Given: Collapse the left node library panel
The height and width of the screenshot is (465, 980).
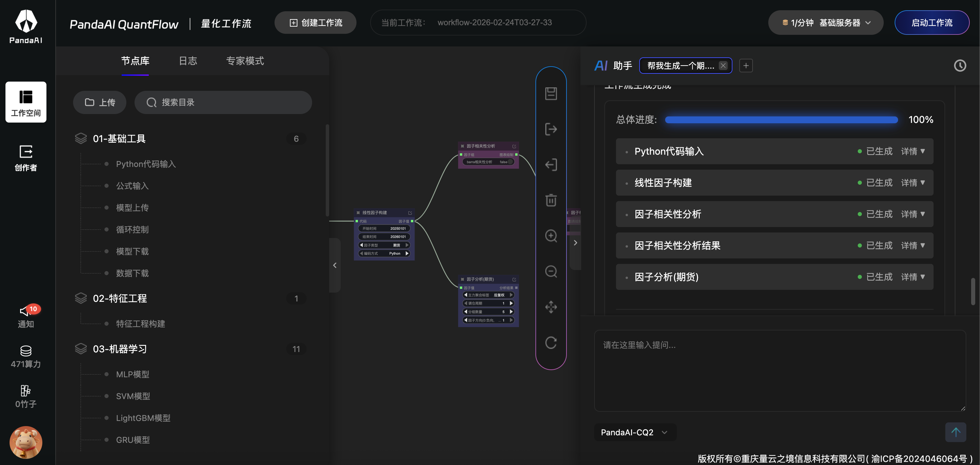Looking at the screenshot, I should [x=335, y=265].
